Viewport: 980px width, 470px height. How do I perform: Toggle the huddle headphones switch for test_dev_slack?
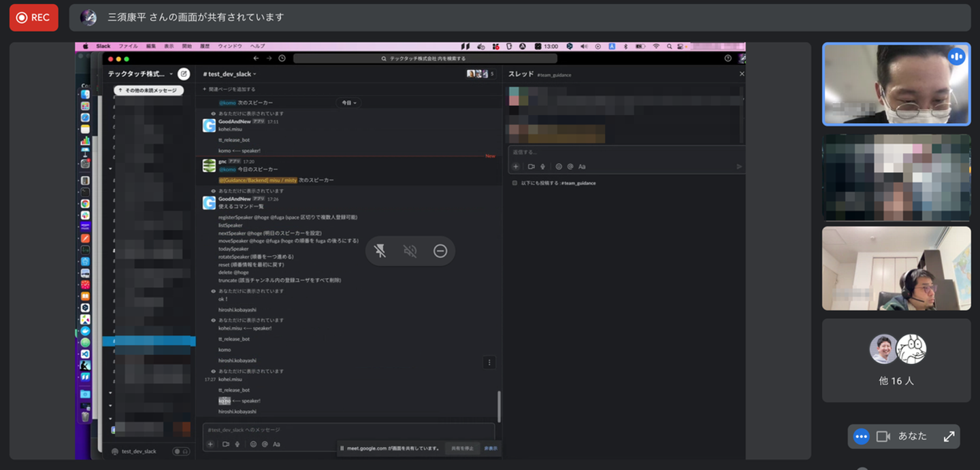pos(181,451)
